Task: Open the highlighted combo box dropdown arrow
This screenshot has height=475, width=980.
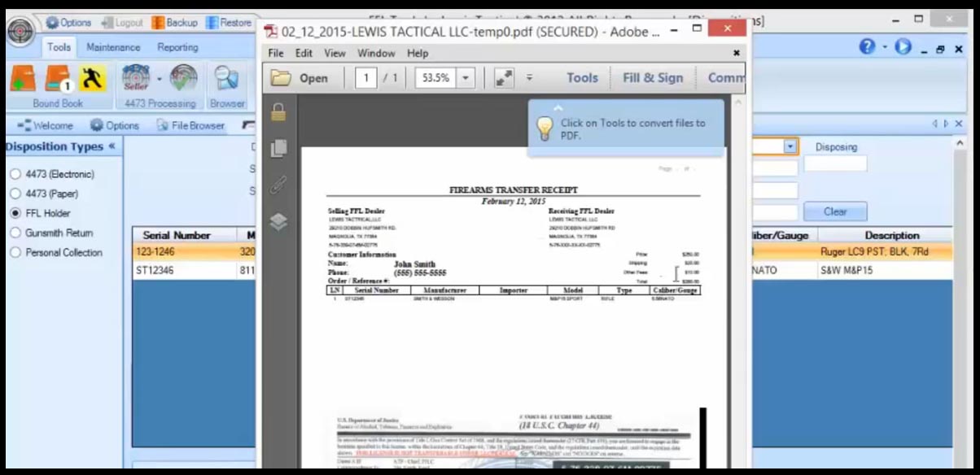Action: click(790, 146)
